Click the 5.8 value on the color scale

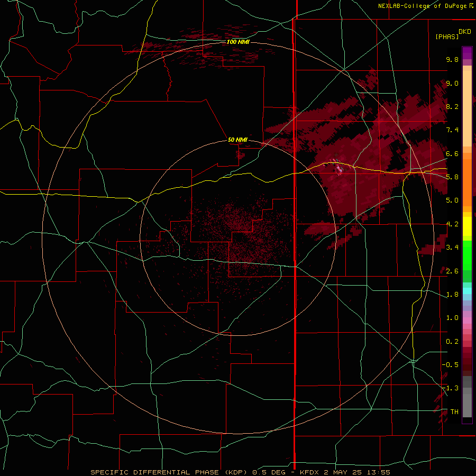[452, 177]
